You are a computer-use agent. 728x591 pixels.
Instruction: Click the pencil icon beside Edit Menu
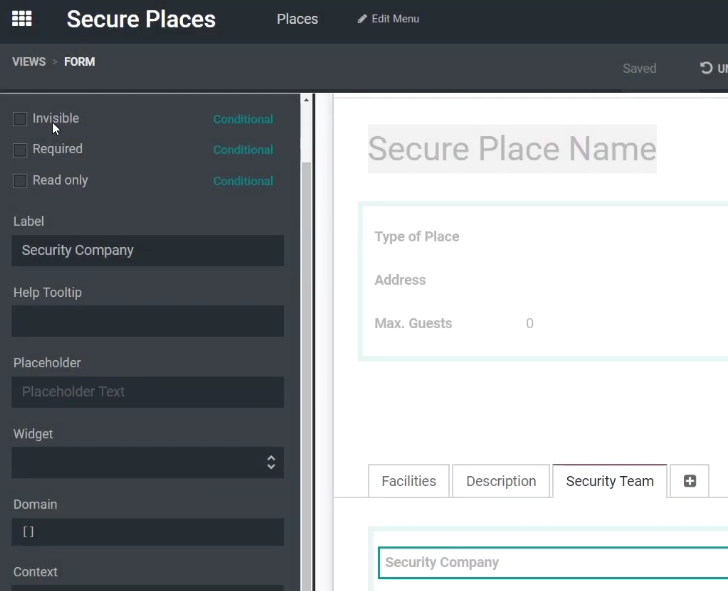362,19
